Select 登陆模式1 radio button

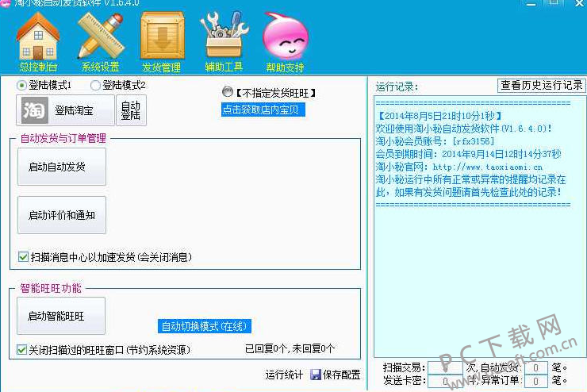[21, 86]
